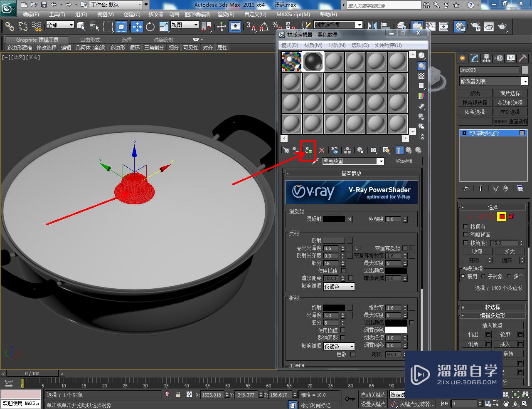Open the Hierarchy command panel tab
Viewport: 532px width, 409px height.
(x=487, y=58)
